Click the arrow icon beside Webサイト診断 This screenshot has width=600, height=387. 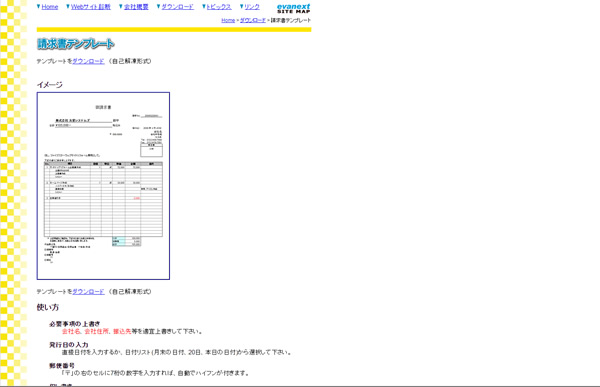tap(68, 6)
